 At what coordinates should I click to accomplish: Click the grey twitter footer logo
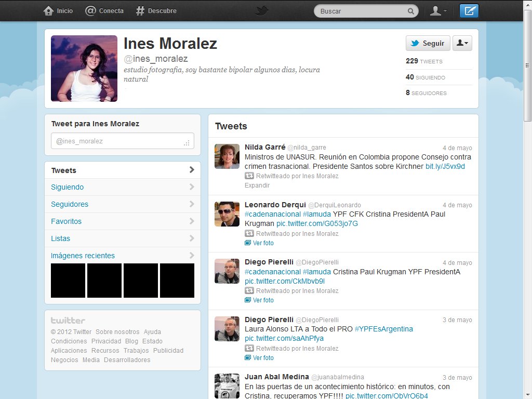click(x=68, y=320)
